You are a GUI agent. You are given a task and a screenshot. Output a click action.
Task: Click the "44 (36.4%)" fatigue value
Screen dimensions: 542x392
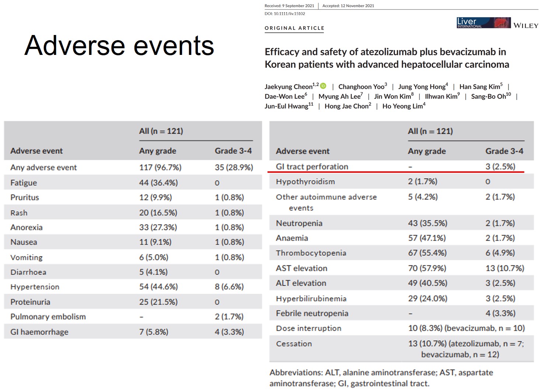click(158, 183)
